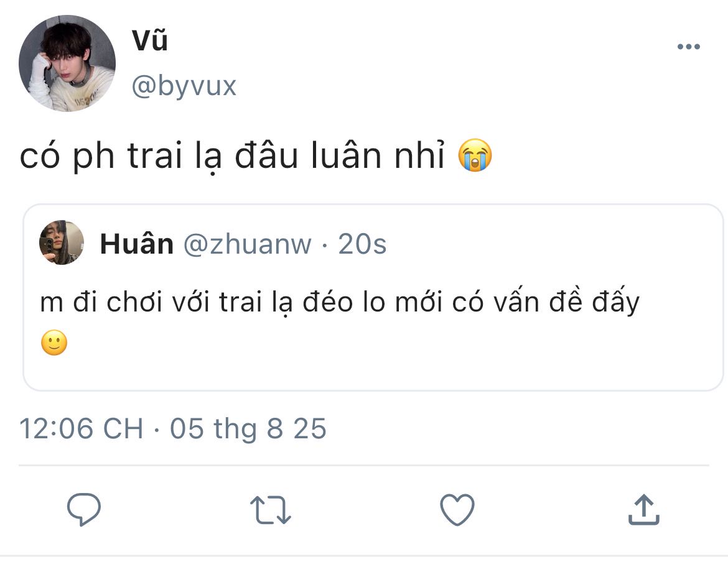The image size is (728, 567).
Task: Open quoted text starting "m đi chơi"
Action: click(340, 303)
